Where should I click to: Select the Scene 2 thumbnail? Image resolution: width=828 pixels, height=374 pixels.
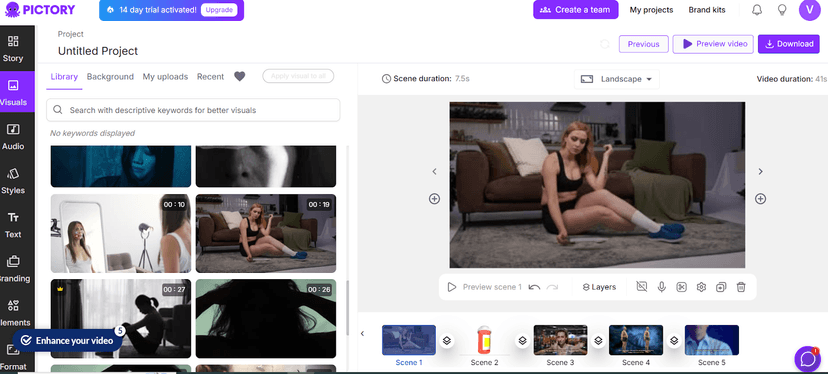click(x=484, y=340)
